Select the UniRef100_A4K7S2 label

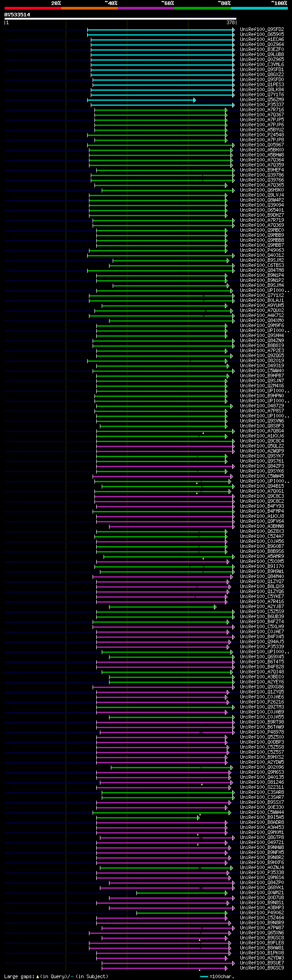click(x=262, y=316)
